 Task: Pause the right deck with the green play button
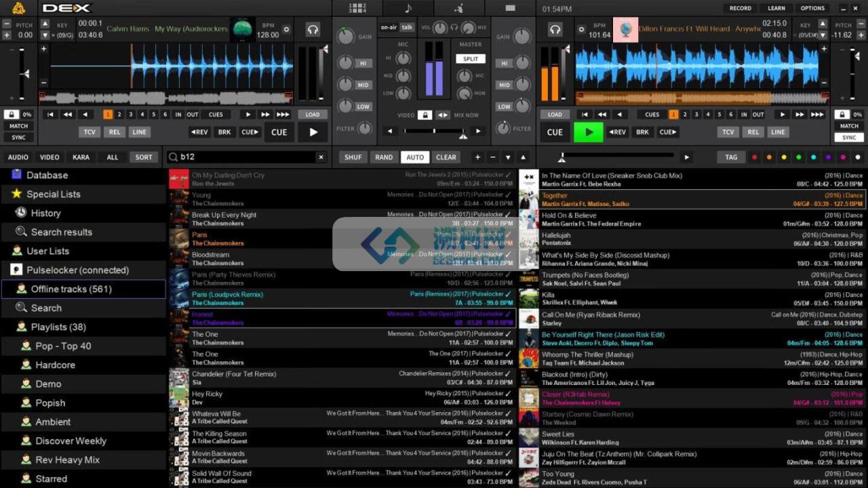tap(589, 132)
